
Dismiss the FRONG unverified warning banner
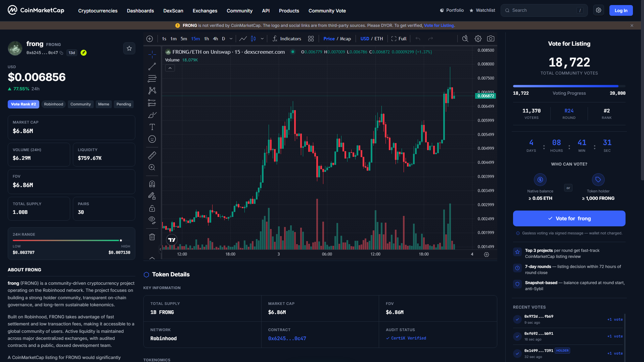632,26
